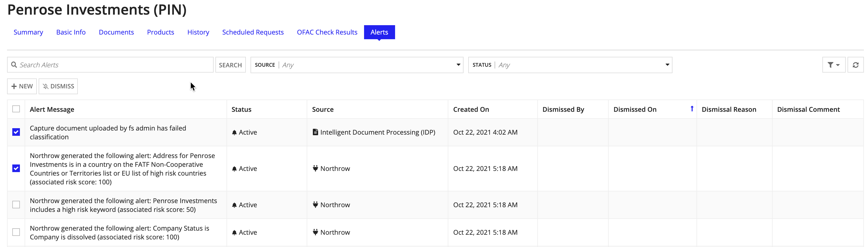Click bell icon in classification alert row
The image size is (868, 247).
coord(234,133)
